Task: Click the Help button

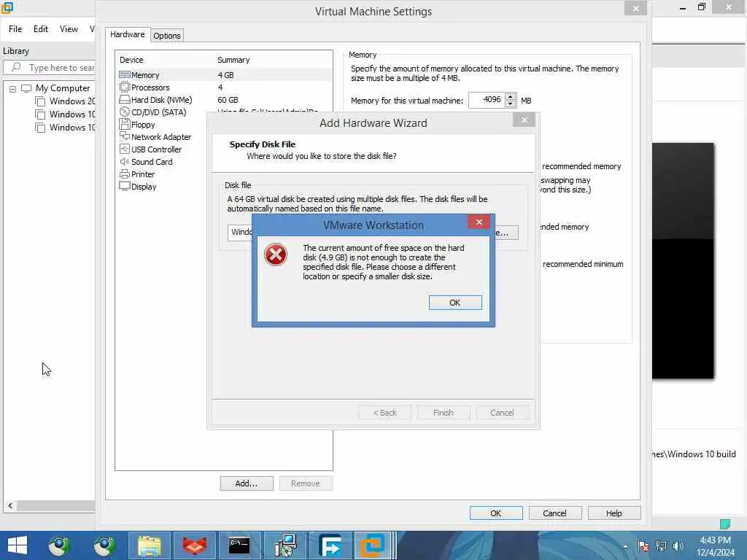Action: [614, 513]
